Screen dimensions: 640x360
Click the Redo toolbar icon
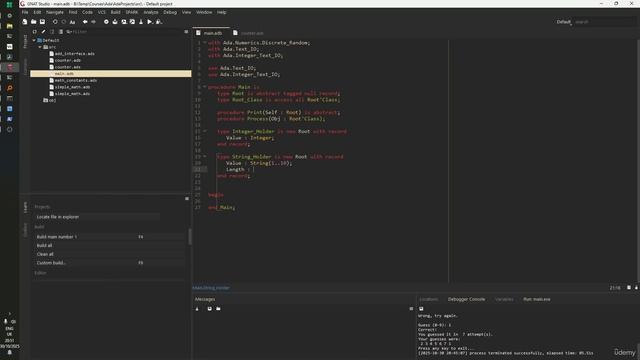[63, 22]
